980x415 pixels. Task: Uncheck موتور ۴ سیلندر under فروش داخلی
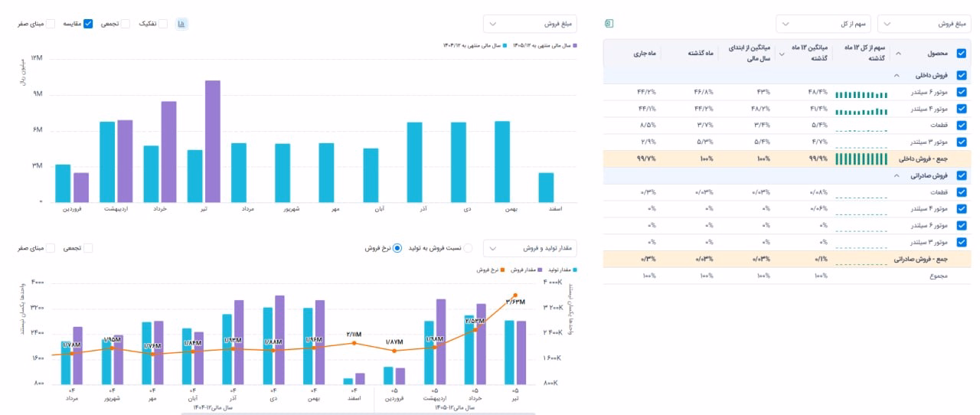pyautogui.click(x=962, y=109)
